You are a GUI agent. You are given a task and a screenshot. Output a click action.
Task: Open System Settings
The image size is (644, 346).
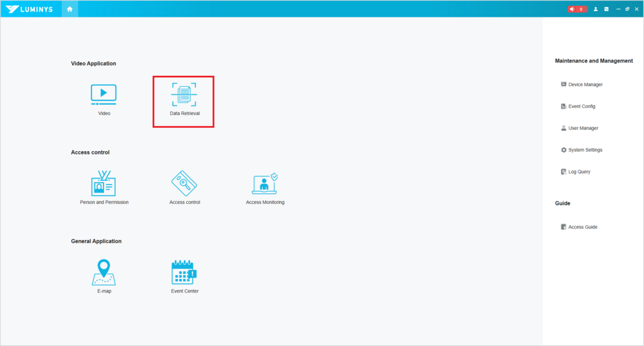(585, 150)
